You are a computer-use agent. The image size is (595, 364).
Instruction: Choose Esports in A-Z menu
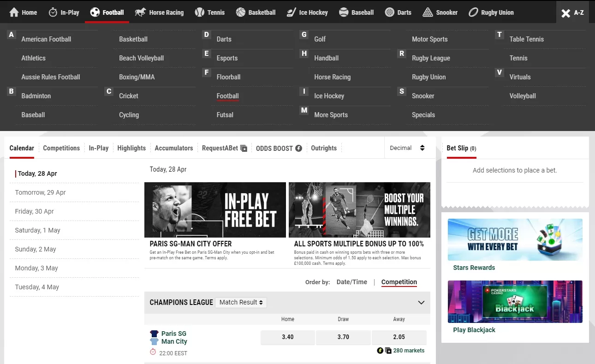pyautogui.click(x=227, y=58)
